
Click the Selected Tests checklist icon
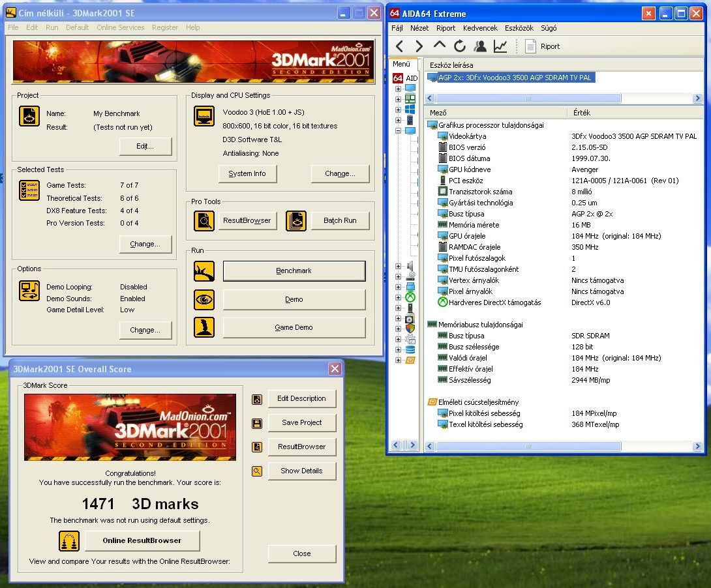point(29,190)
